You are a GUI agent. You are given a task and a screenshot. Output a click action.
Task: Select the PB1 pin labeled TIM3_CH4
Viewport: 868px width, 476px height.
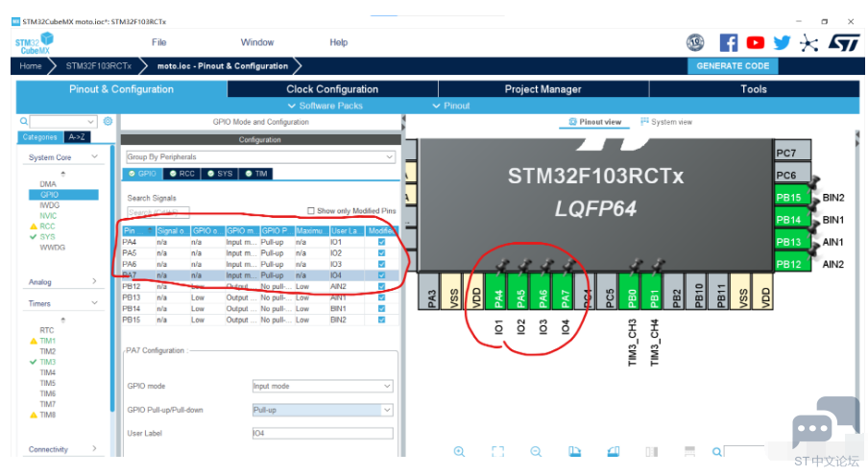point(654,291)
